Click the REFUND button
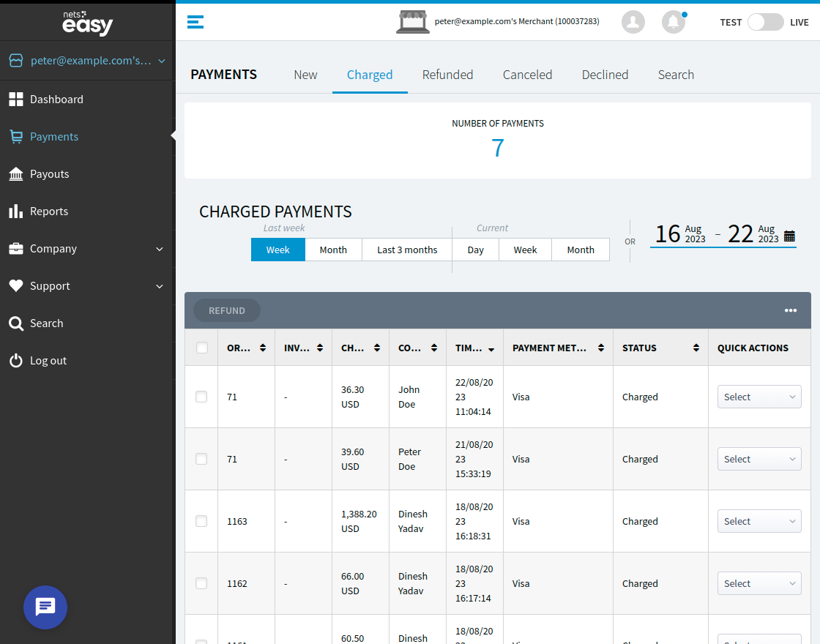The width and height of the screenshot is (820, 644). 226,310
